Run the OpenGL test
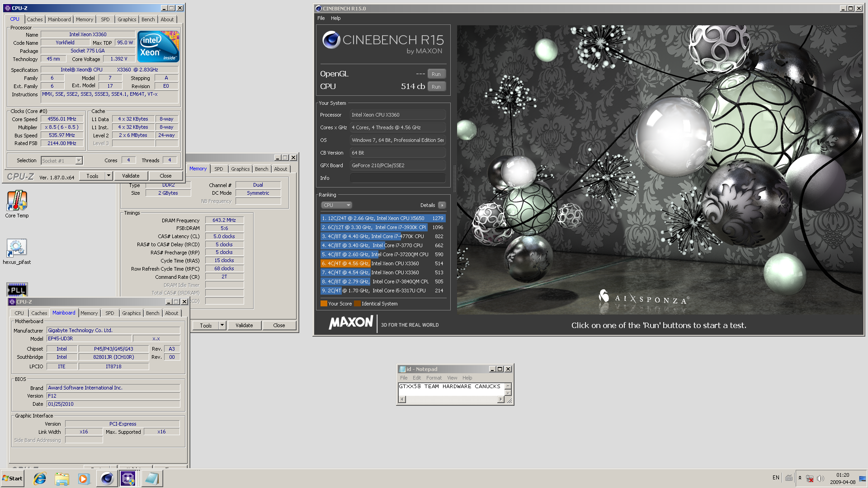Screen dimensions: 868x488 (x=436, y=74)
